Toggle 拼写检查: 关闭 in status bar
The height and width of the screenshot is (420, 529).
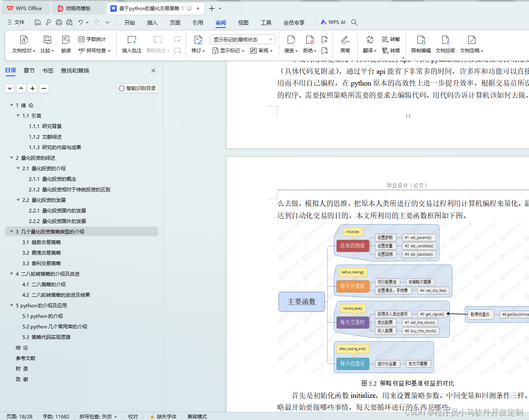tap(98, 416)
